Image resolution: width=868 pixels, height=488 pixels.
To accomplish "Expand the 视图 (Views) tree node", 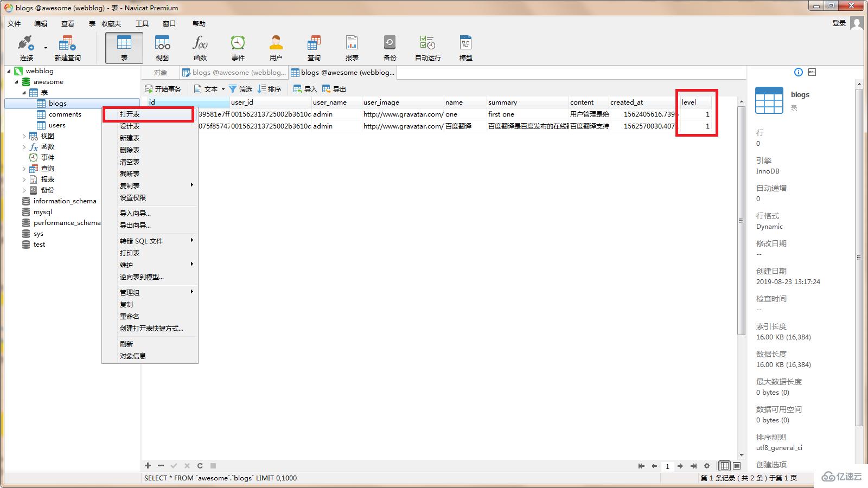I will [24, 136].
